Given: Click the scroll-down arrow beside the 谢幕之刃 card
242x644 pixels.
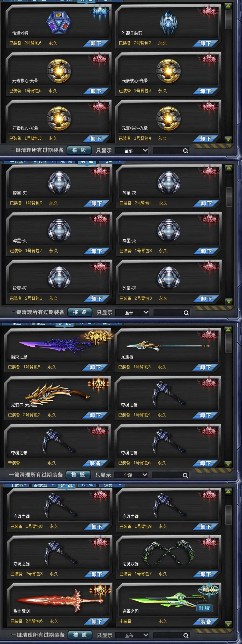Looking at the screenshot, I should [x=228, y=624].
